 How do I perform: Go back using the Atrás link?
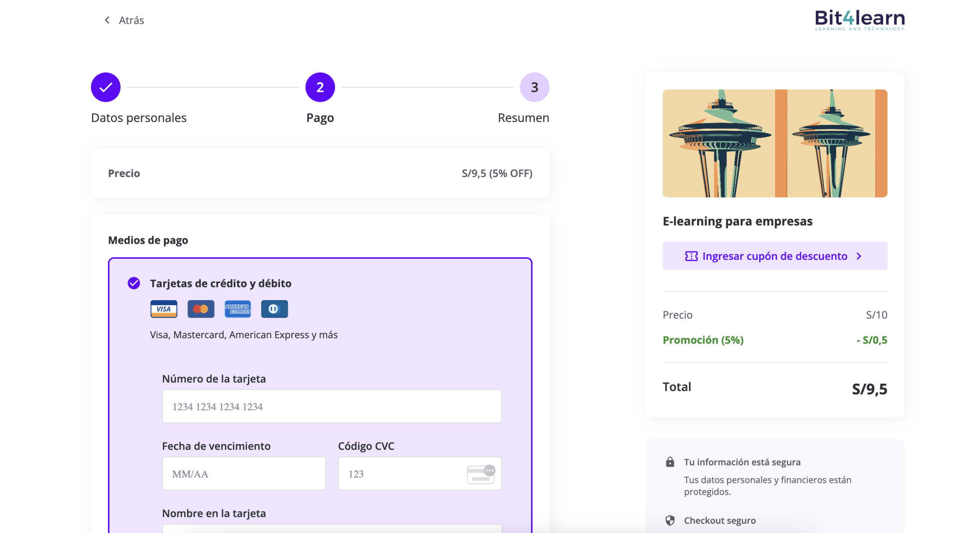[131, 20]
